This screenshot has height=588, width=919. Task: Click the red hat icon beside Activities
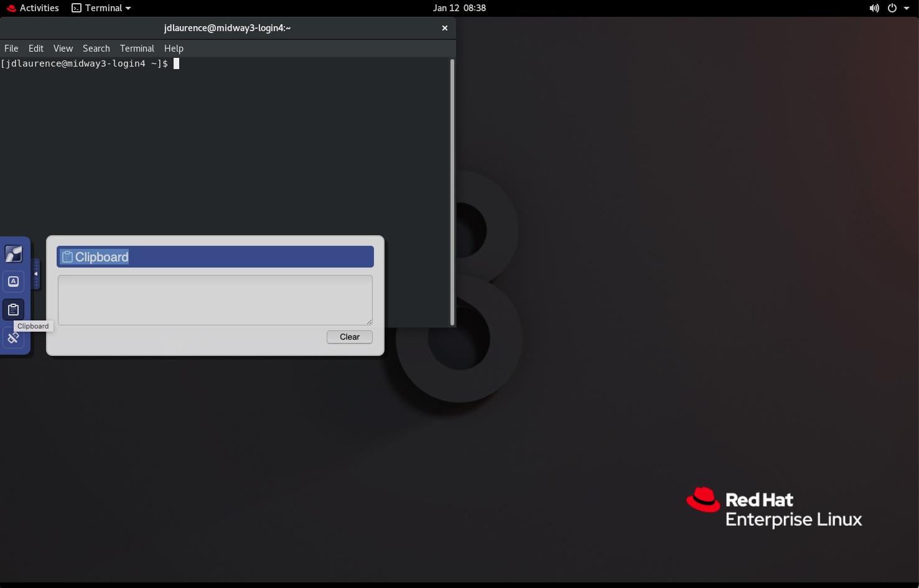(11, 8)
